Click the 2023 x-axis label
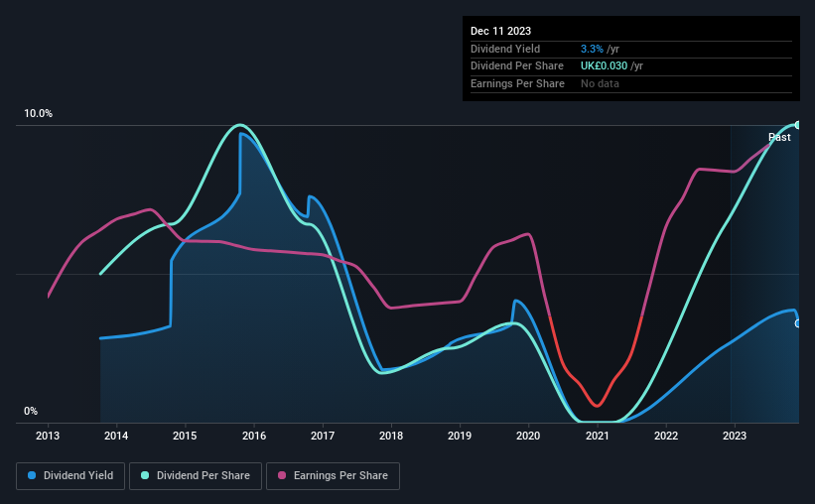This screenshot has height=504, width=815. point(735,436)
